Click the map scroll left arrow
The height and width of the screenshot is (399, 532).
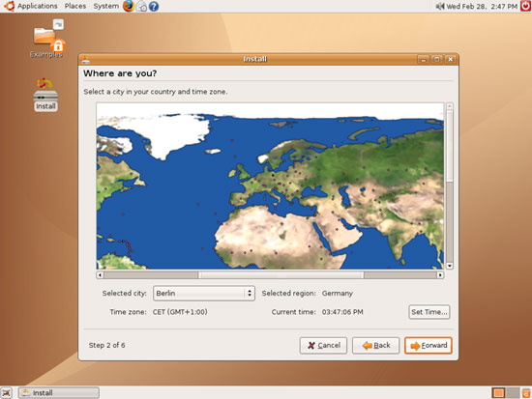click(100, 275)
